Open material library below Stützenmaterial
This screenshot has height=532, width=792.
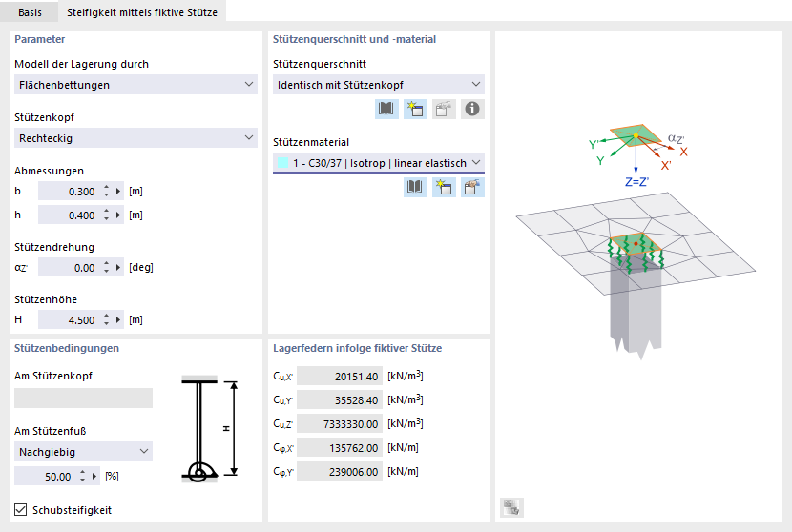(x=416, y=187)
